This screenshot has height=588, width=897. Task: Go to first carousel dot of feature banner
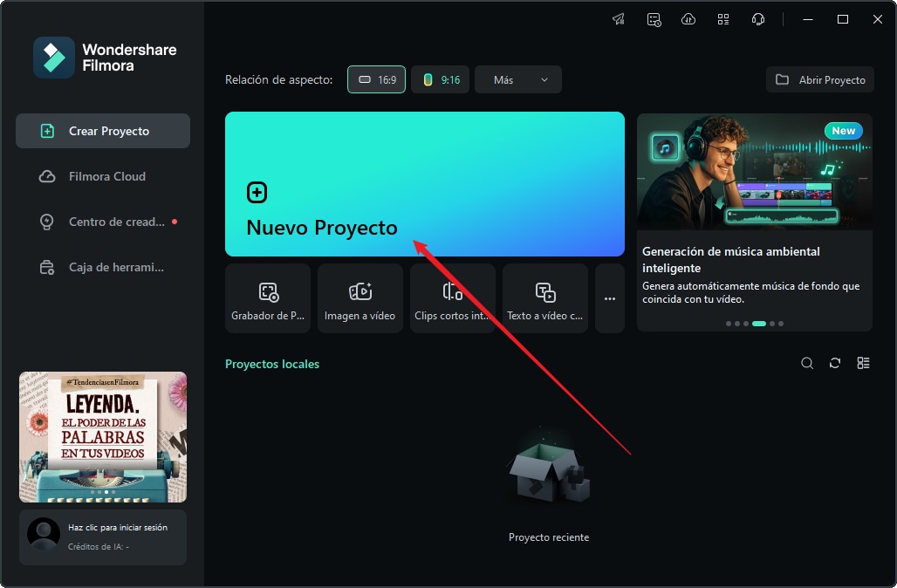729,324
